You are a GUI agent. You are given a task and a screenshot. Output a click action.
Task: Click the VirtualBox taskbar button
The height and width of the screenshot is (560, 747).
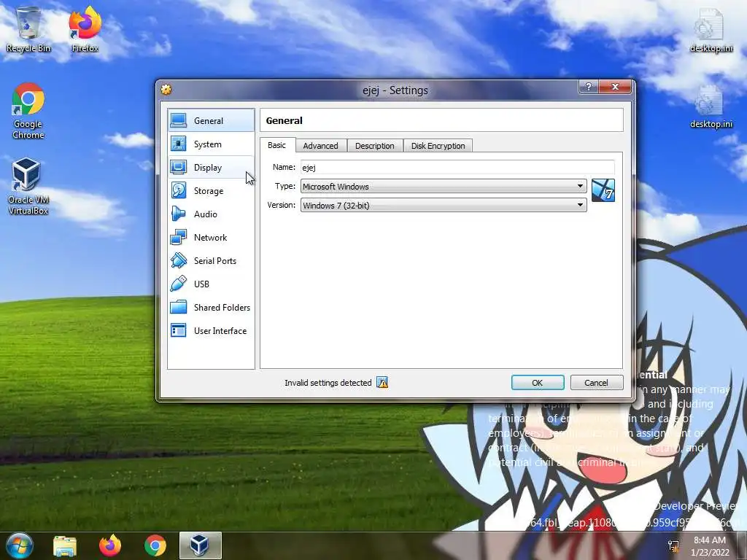tap(200, 545)
